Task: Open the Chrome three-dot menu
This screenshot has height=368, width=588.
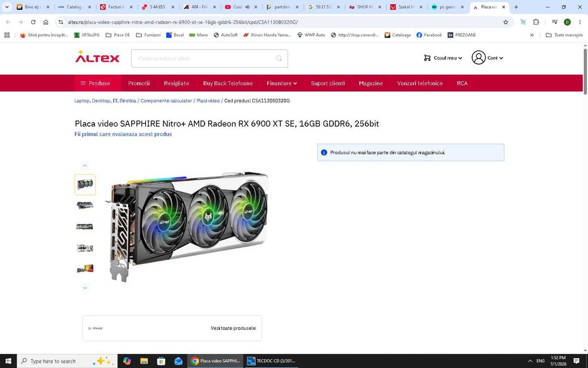Action: click(580, 22)
